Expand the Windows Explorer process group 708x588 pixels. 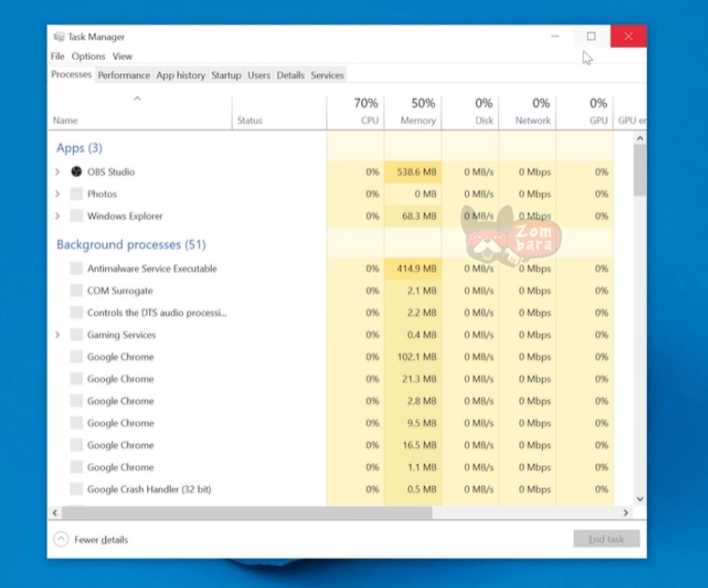pos(57,216)
